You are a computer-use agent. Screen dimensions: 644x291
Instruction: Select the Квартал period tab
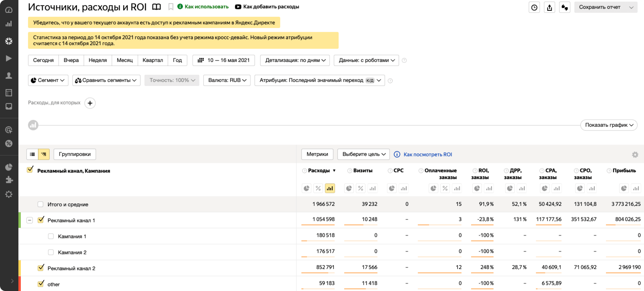click(x=153, y=60)
